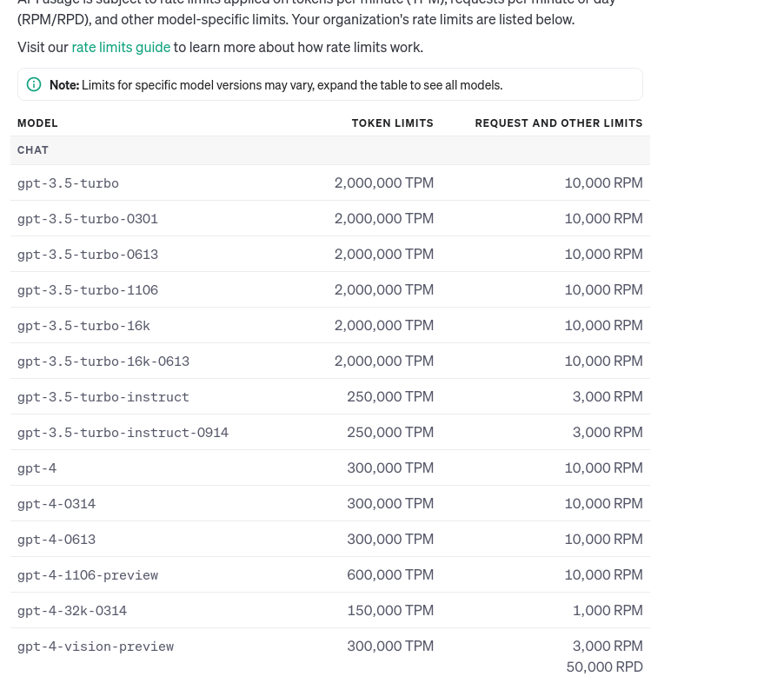Click the 300,000 TPM value for gpt-4-0314
Image resolution: width=784 pixels, height=683 pixels.
tap(390, 503)
